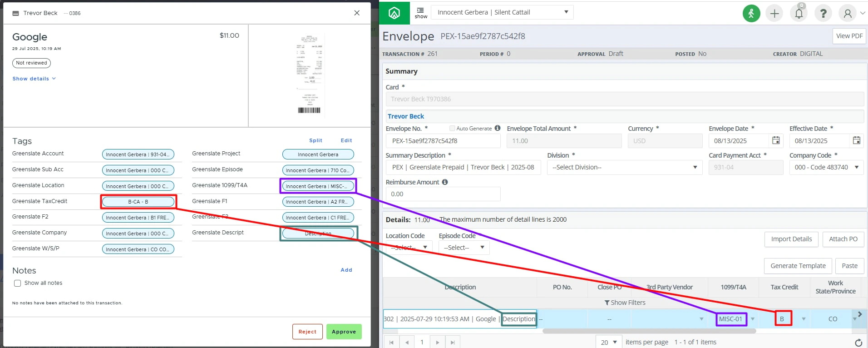Image resolution: width=868 pixels, height=348 pixels.
Task: Click the Add link in Notes
Action: coord(346,270)
